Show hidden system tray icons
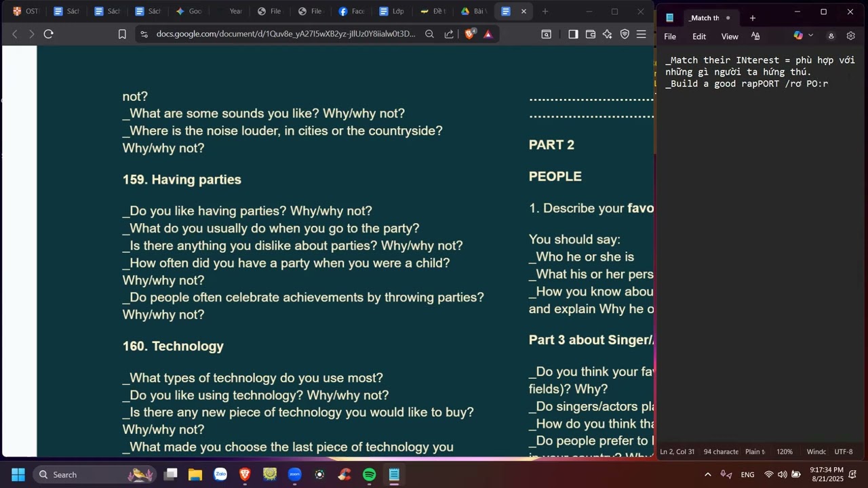 click(707, 474)
